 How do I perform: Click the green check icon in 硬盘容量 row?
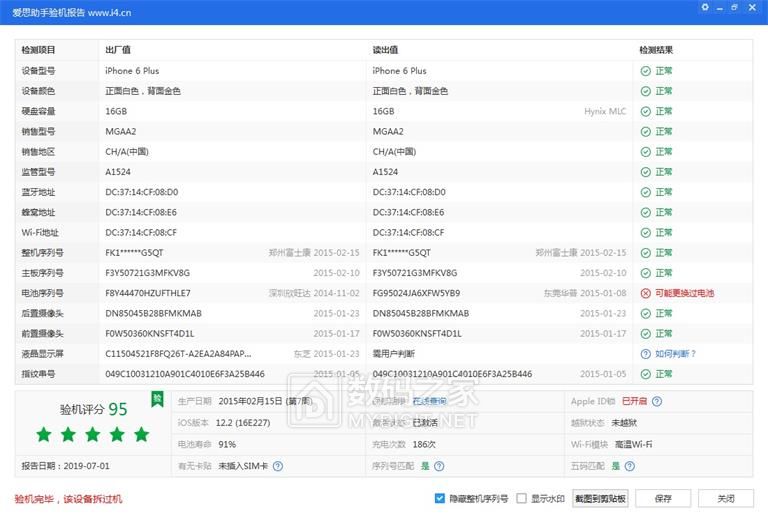coord(646,111)
